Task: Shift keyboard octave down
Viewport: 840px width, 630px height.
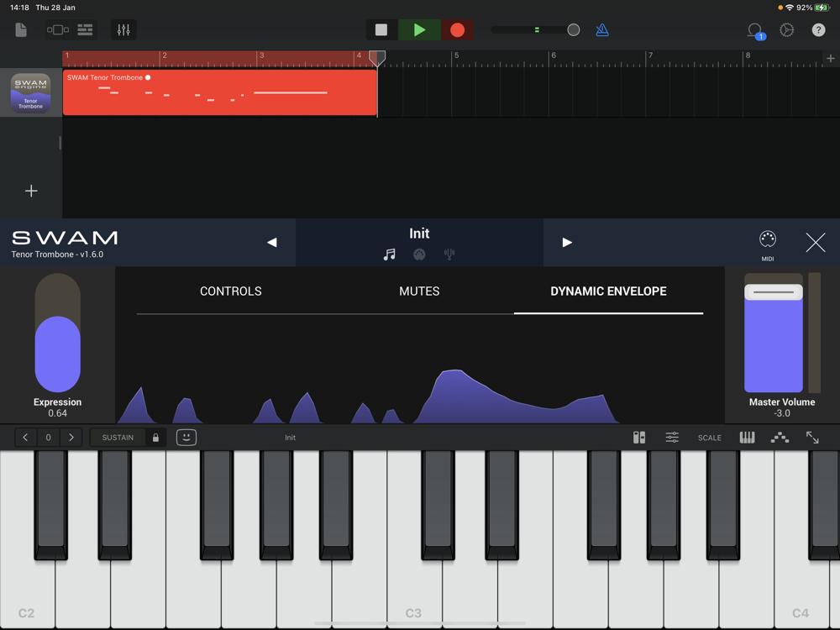Action: tap(25, 438)
